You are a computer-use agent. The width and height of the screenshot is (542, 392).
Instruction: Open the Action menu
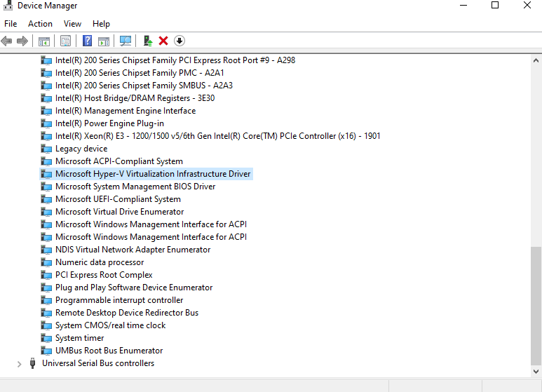tap(40, 24)
